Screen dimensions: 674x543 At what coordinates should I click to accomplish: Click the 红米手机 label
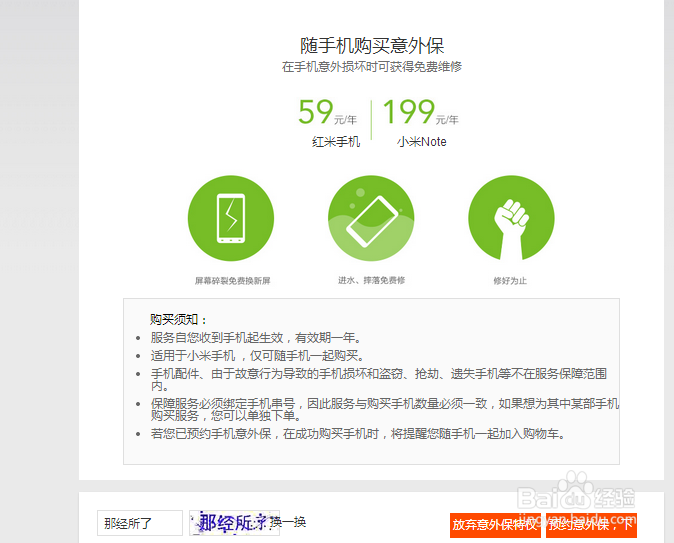[336, 141]
